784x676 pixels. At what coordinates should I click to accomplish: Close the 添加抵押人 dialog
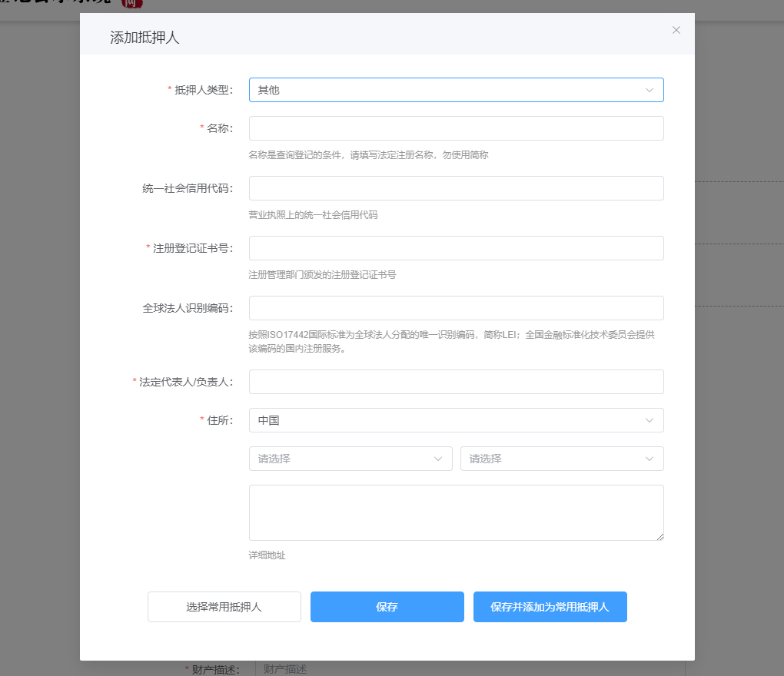coord(676,30)
